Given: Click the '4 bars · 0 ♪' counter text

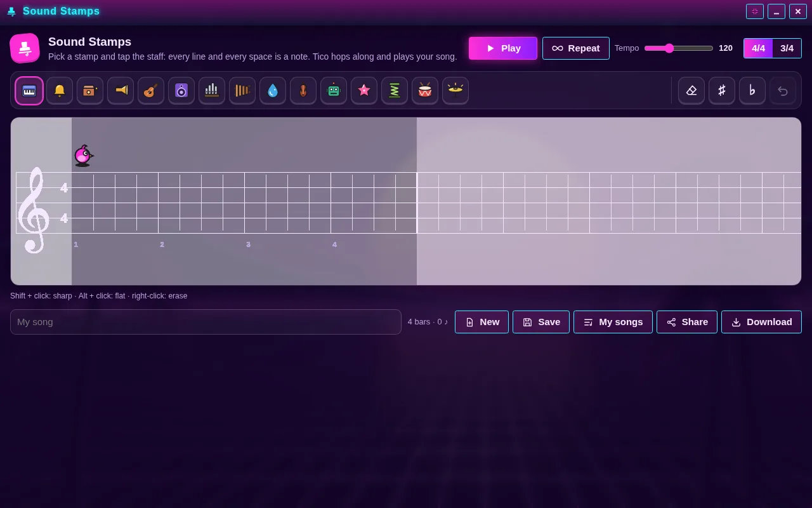Looking at the screenshot, I should tap(428, 322).
